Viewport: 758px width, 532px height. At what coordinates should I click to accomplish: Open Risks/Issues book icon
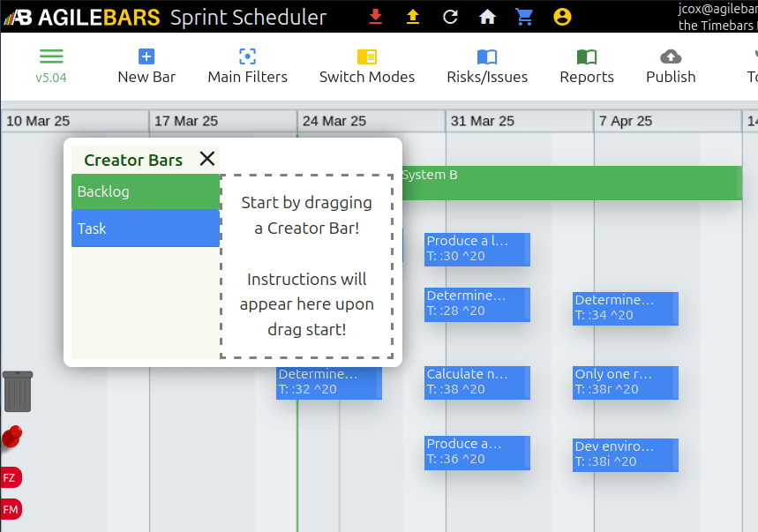click(487, 57)
